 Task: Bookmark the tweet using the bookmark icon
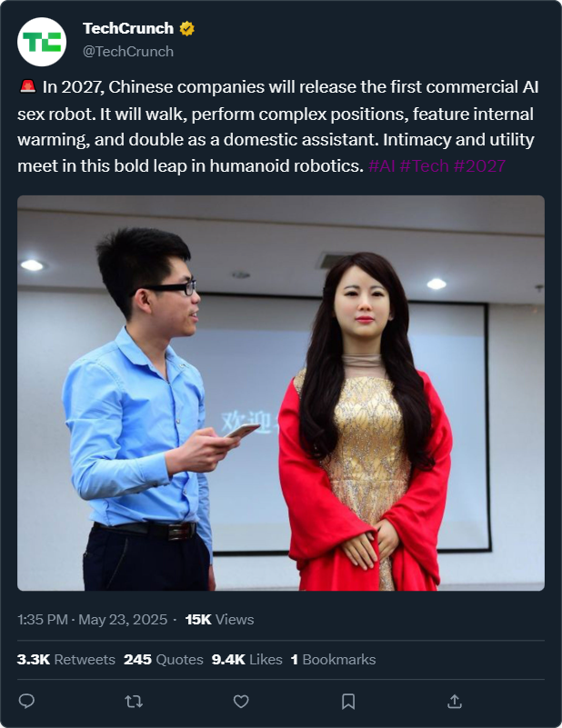[x=348, y=701]
